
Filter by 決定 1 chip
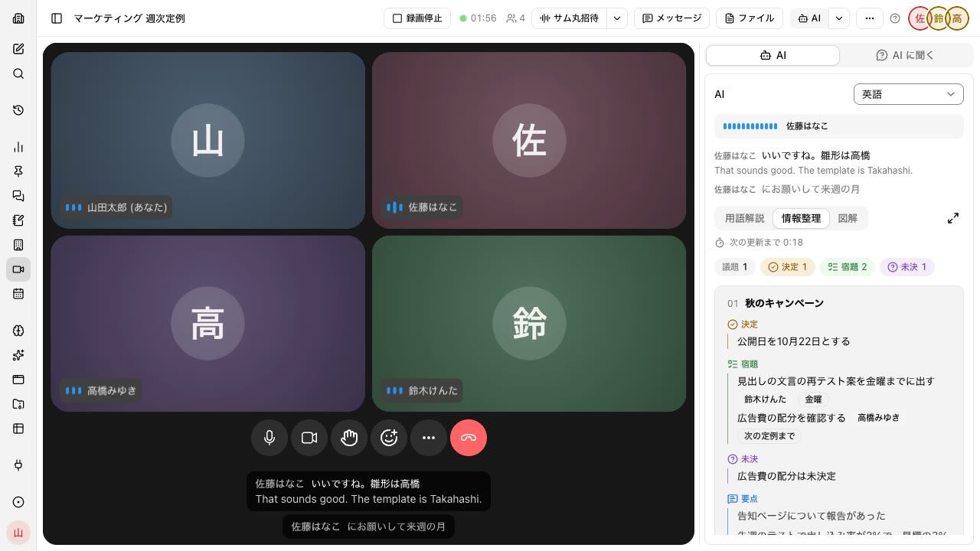tap(788, 267)
